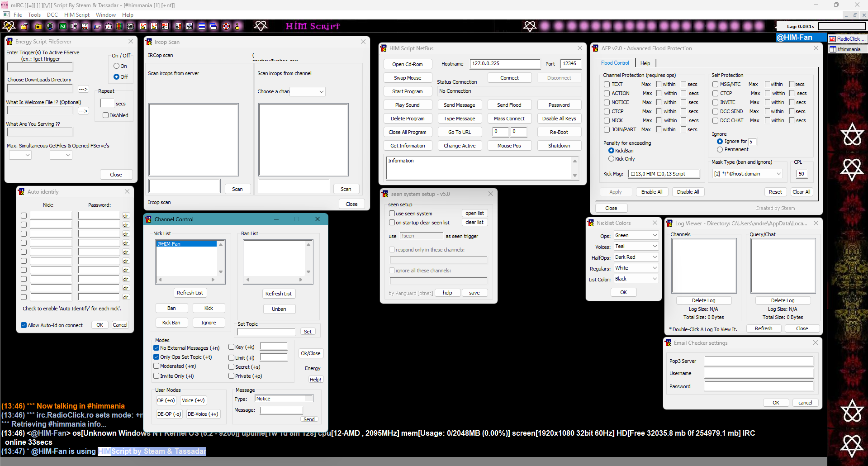
Task: Enable the Moderated (+m) mode checkbox
Action: point(156,366)
